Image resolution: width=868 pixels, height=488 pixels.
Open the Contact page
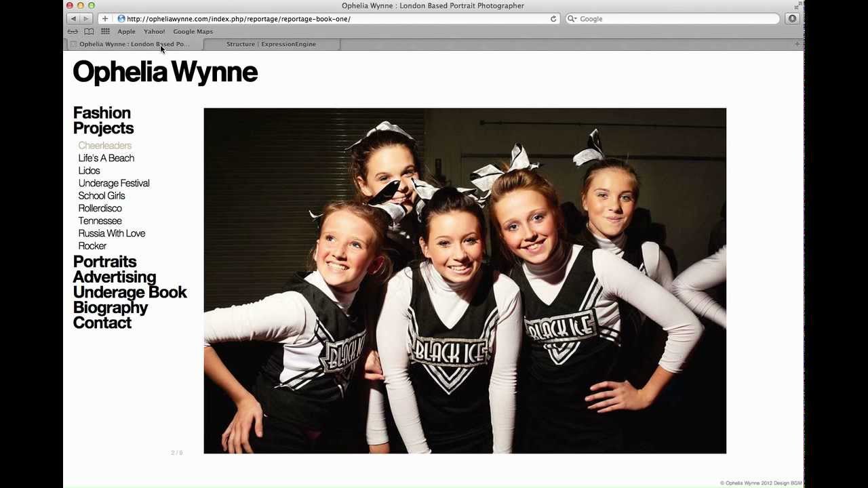[102, 323]
